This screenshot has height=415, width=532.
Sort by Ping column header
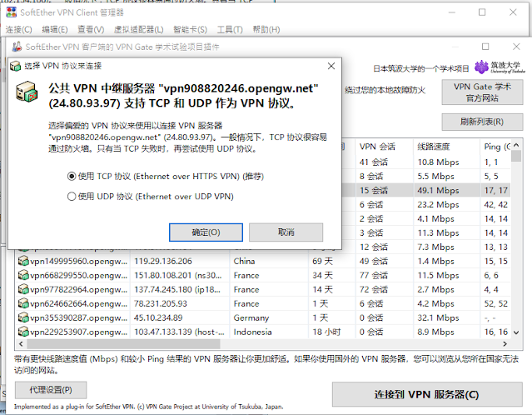[495, 147]
